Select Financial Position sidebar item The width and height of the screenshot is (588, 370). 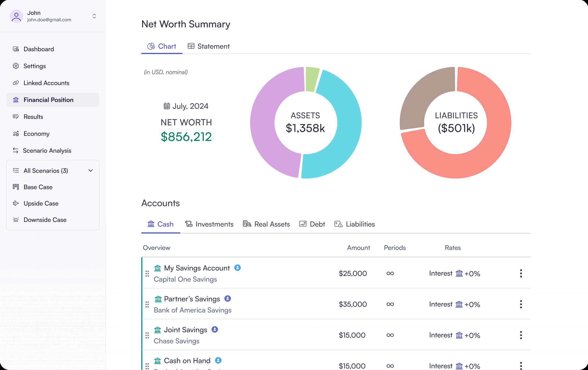coord(53,100)
